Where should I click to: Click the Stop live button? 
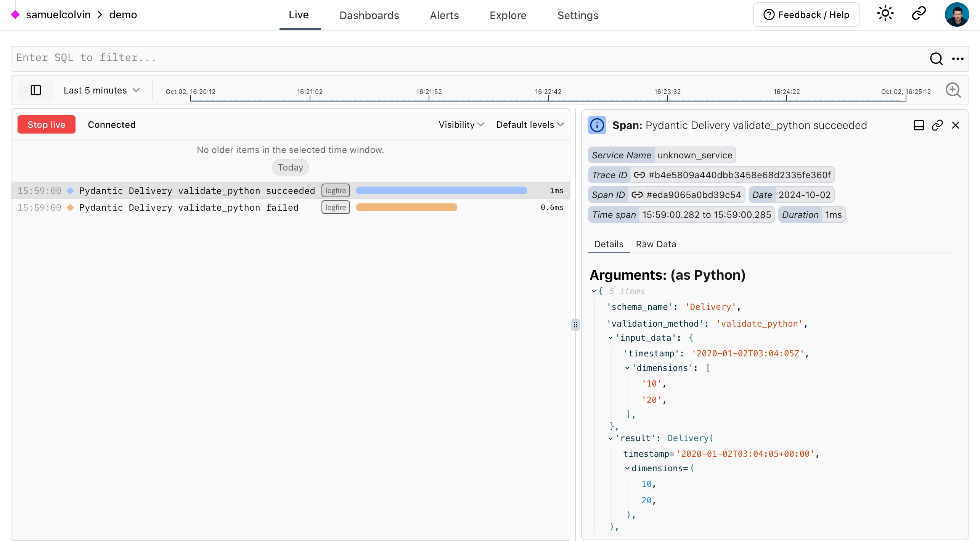tap(46, 124)
